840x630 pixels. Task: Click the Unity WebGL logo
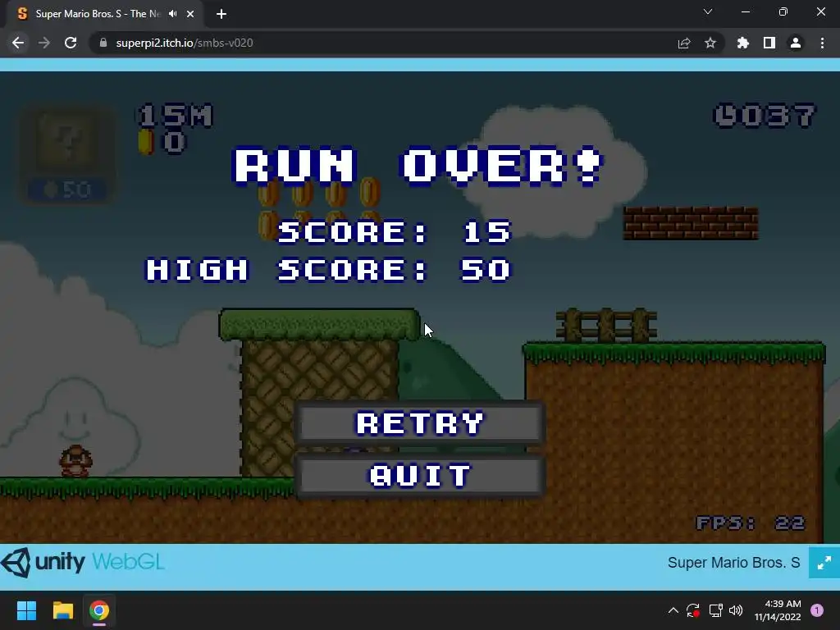click(x=83, y=563)
